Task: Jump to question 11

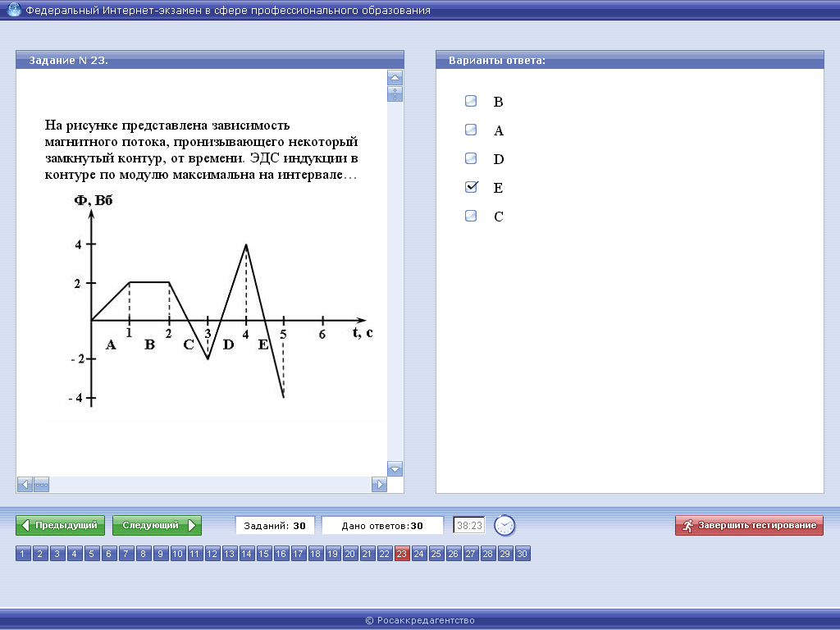Action: click(195, 554)
